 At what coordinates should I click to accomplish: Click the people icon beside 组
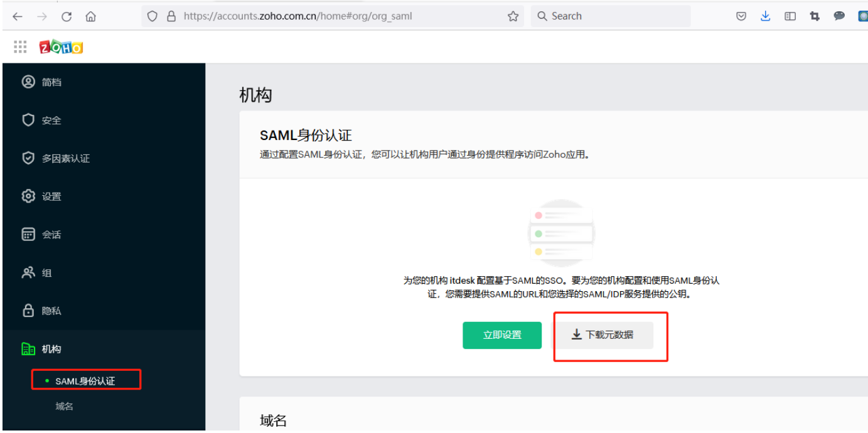tap(28, 272)
